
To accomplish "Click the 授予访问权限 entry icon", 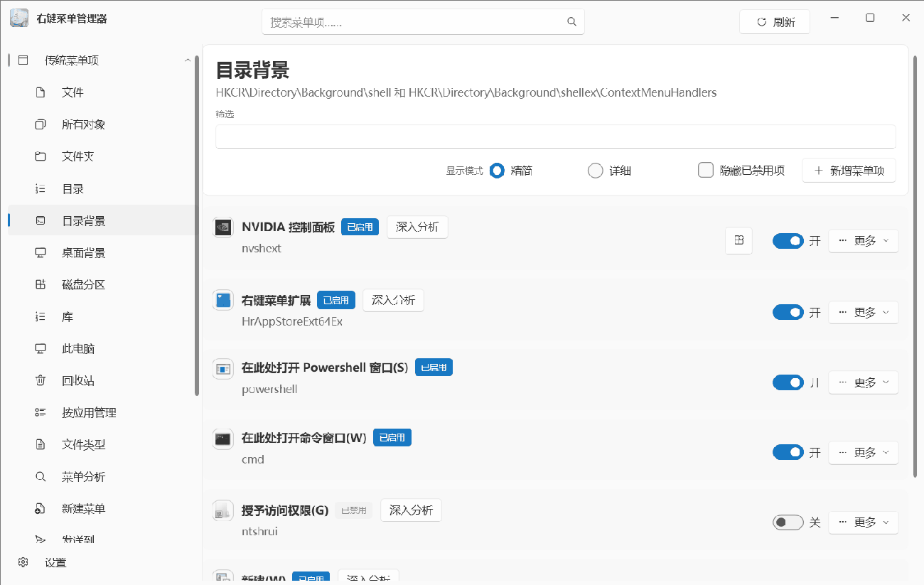I will (223, 510).
